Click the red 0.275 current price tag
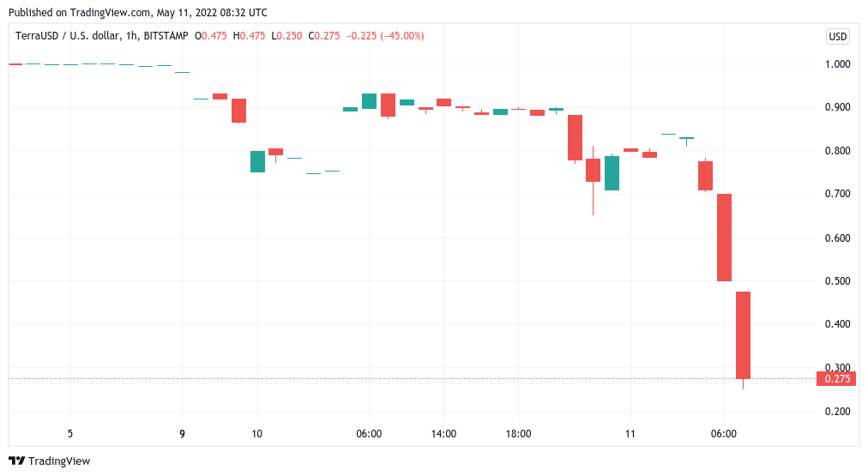The height and width of the screenshot is (476, 868). (836, 379)
